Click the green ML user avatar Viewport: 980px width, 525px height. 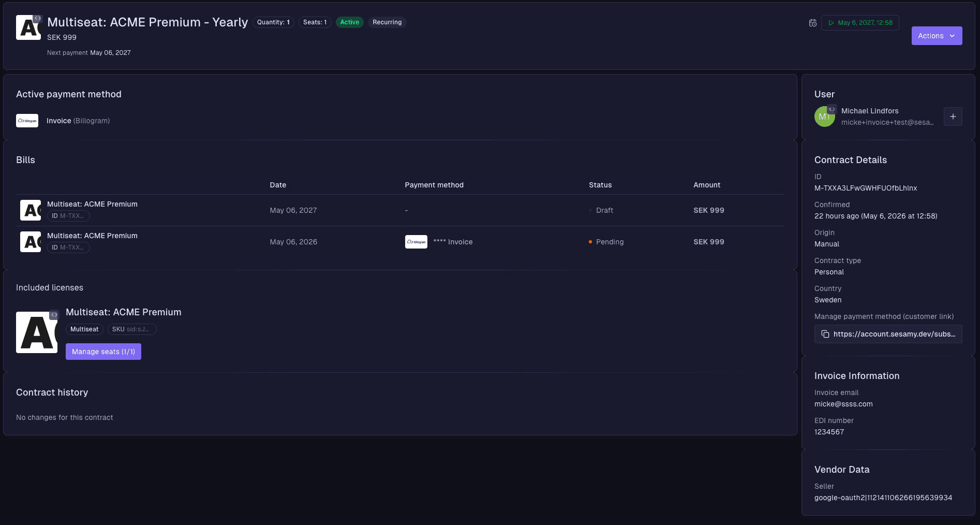[x=824, y=116]
